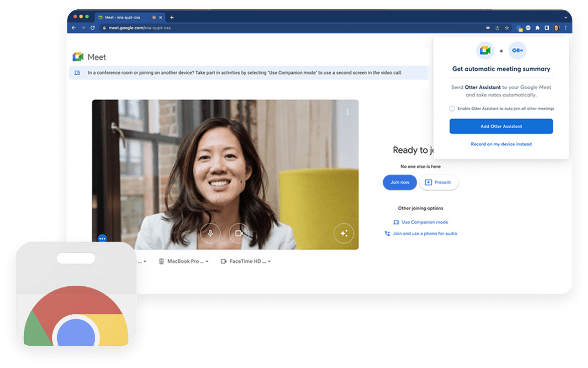The height and width of the screenshot is (368, 588).
Task: Click the Chrome profile avatar icon
Action: pos(556,27)
